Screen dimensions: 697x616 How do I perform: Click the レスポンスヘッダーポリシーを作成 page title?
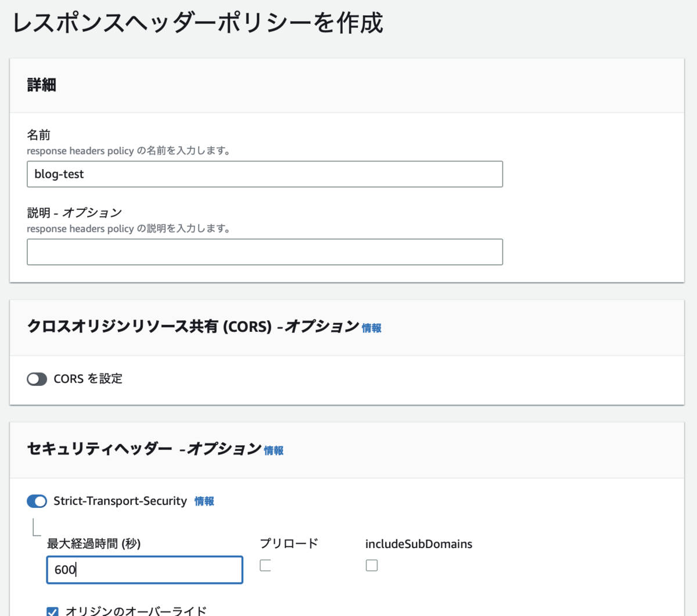[x=198, y=23]
